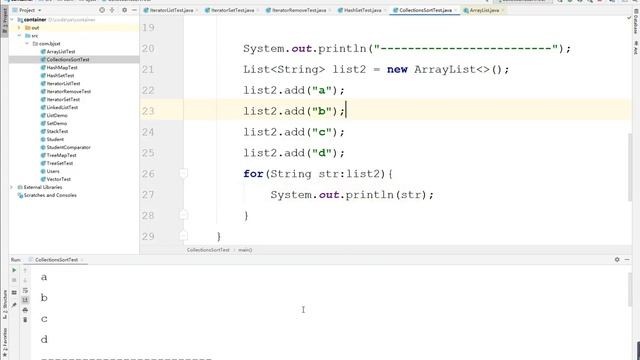Screen dimensions: 640x360
Task: Click the console output line 'b'
Action: click(x=44, y=298)
